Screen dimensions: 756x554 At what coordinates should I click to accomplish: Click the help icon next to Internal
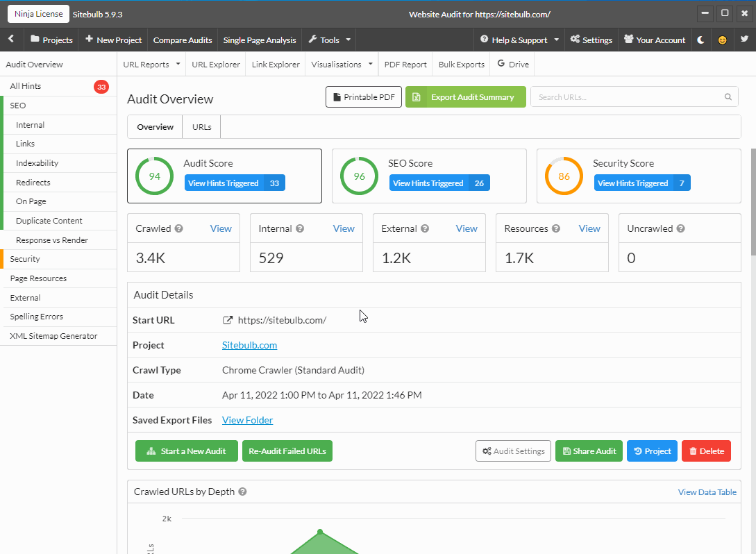300,228
